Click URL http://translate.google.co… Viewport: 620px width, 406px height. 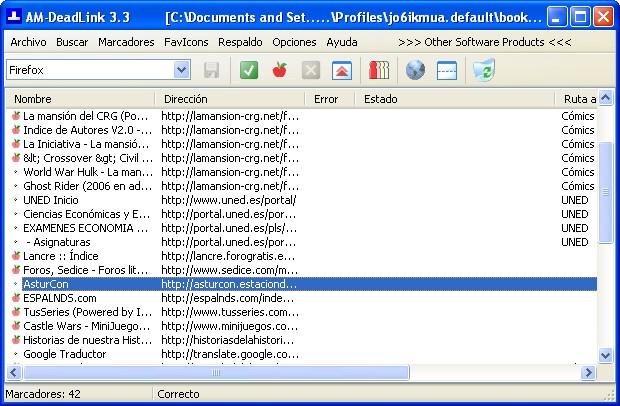(230, 354)
